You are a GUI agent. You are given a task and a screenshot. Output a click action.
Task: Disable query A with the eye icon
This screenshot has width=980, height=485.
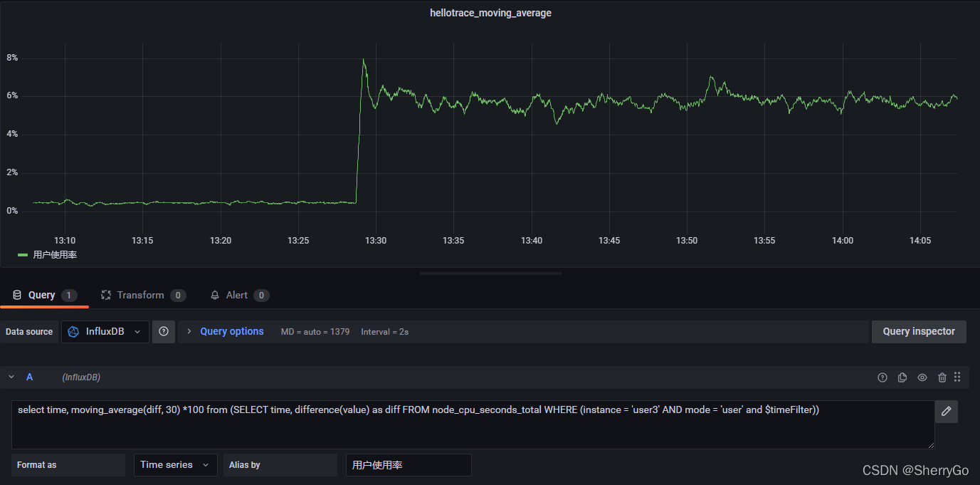(x=922, y=377)
